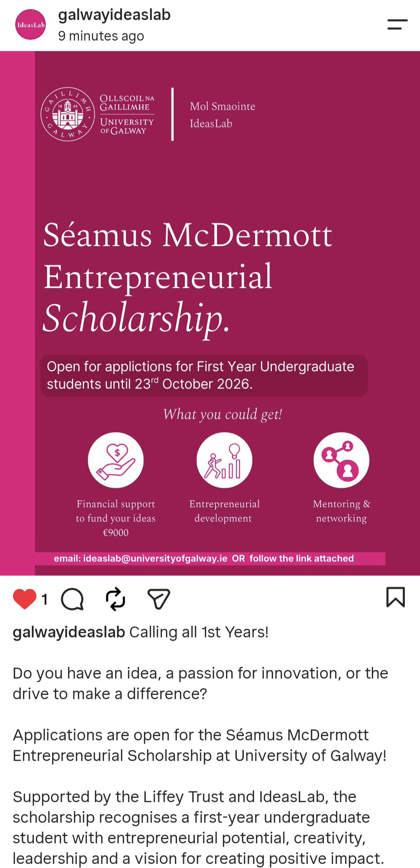Tap the mentoring and networking icon
Screen dimensions: 420x868
click(x=341, y=460)
